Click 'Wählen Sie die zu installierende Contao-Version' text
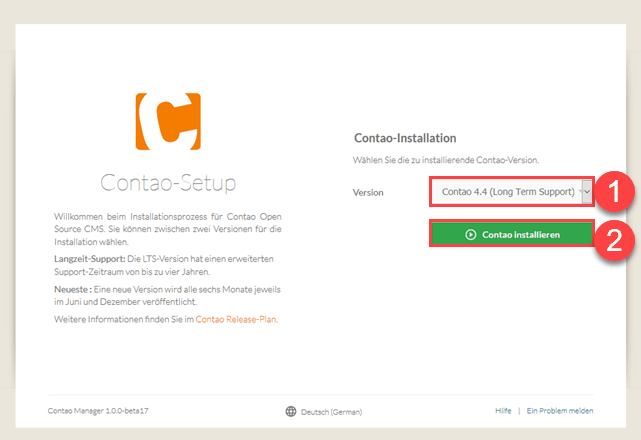The height and width of the screenshot is (440, 641). [x=446, y=160]
